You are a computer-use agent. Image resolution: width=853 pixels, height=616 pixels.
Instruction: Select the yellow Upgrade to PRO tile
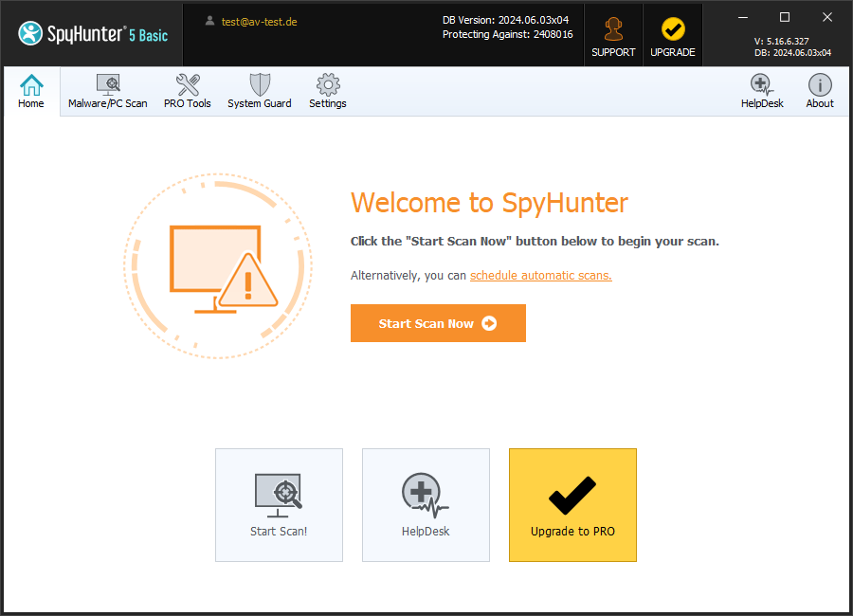(x=572, y=505)
